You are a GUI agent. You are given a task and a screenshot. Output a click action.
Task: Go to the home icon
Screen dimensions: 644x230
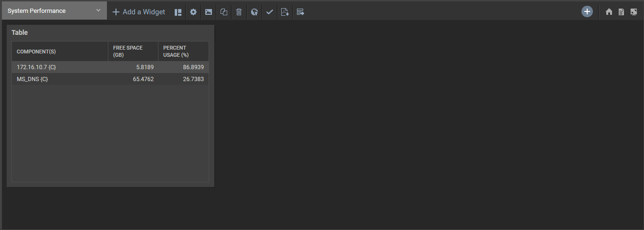[x=609, y=12]
